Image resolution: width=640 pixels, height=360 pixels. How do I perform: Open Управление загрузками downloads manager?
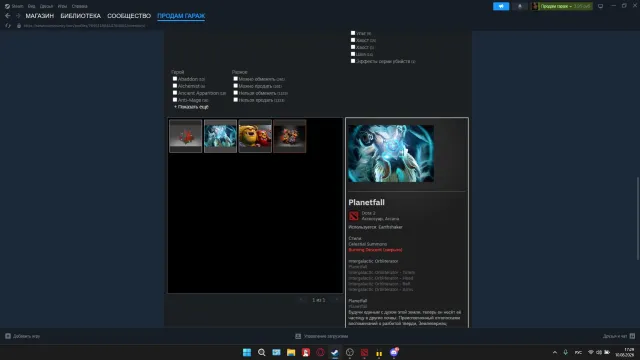pyautogui.click(x=322, y=336)
